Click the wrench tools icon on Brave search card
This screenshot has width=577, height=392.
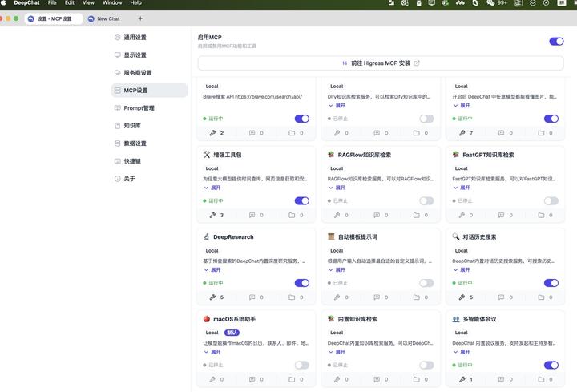212,133
